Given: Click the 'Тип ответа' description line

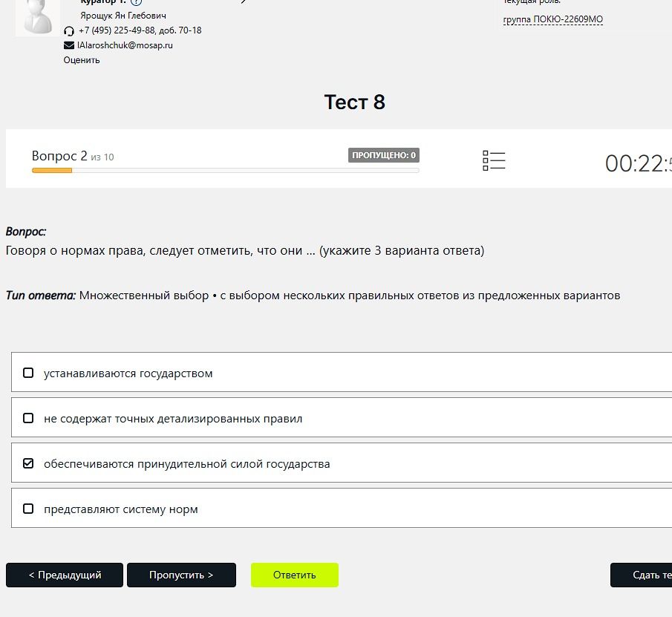Looking at the screenshot, I should click(x=313, y=296).
